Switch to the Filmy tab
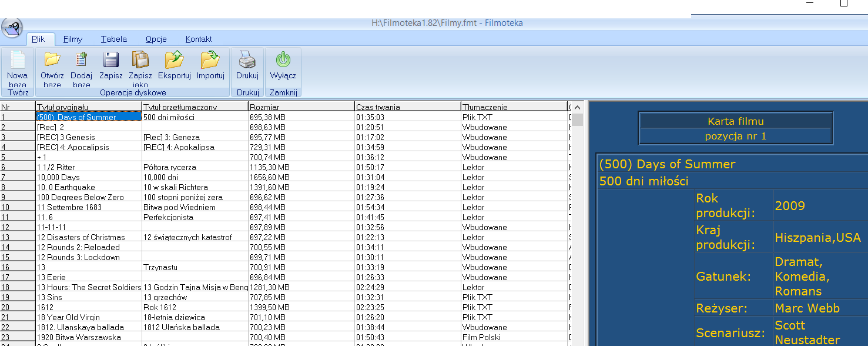 [x=73, y=39]
